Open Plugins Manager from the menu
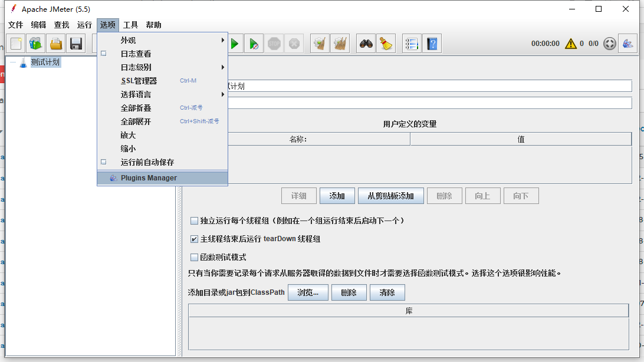 [163, 178]
